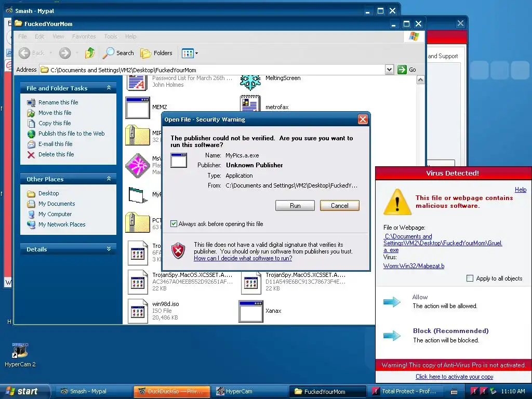Image resolution: width=532 pixels, height=399 pixels.
Task: Open Desktop in Other Places
Action: tap(48, 193)
